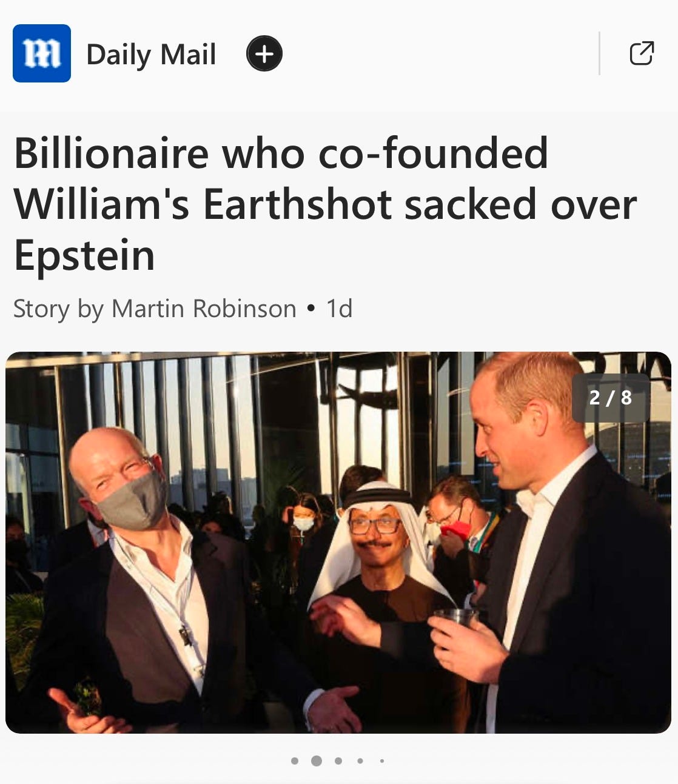This screenshot has height=784, width=678.
Task: Click the Daily Mail blue logo icon
Action: (41, 53)
